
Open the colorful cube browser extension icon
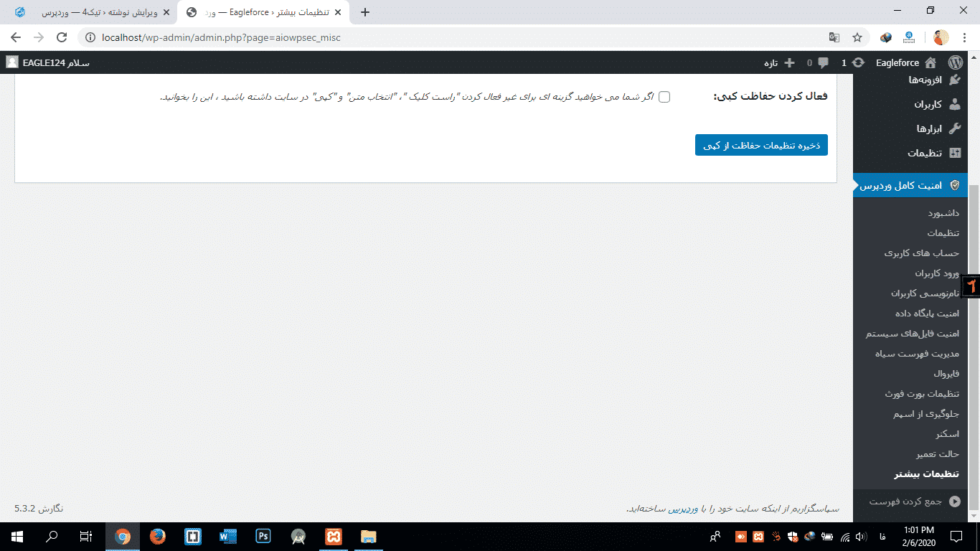coord(887,37)
